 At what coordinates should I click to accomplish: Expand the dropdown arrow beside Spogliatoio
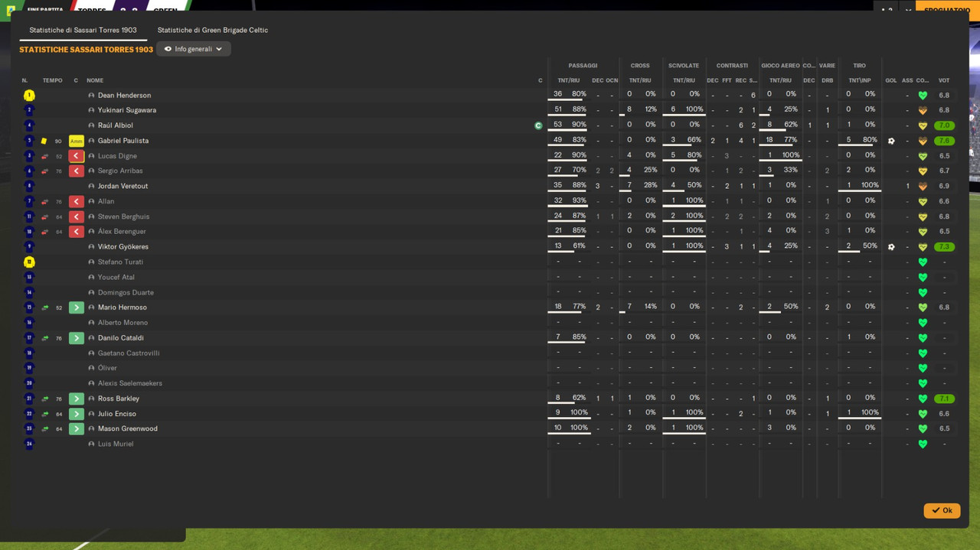tap(908, 10)
